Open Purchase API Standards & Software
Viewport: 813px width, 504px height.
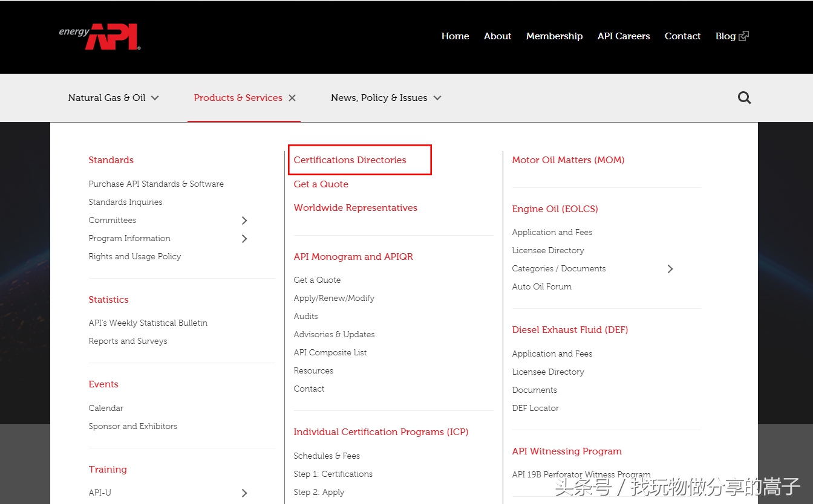(156, 184)
